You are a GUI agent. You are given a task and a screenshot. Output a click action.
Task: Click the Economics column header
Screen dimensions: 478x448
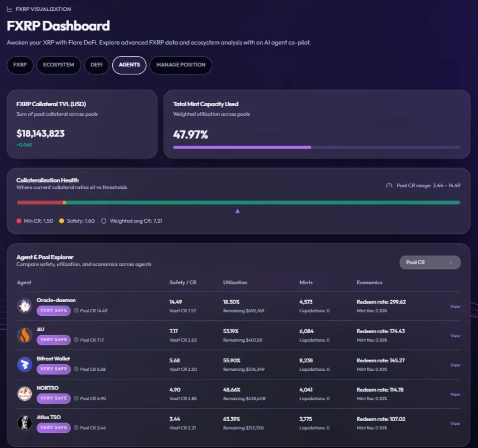point(369,283)
